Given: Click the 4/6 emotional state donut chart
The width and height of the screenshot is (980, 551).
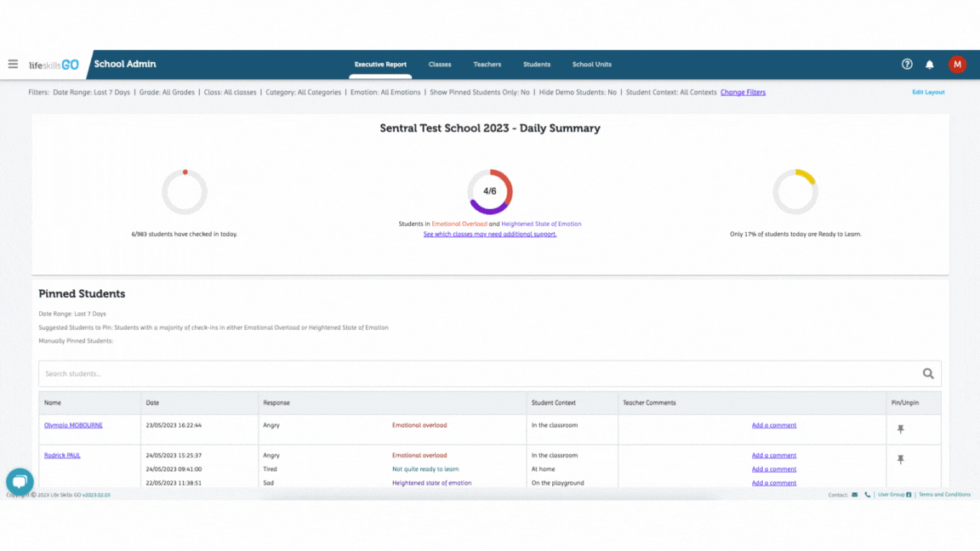Looking at the screenshot, I should [x=490, y=192].
